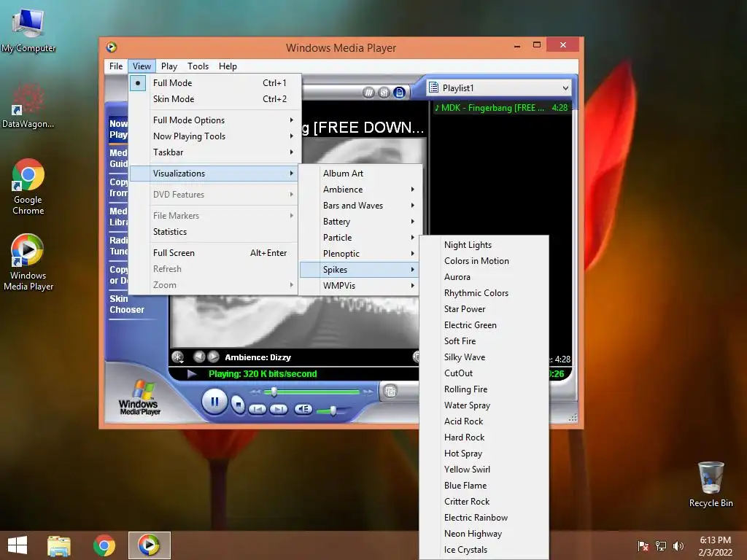
Task: Click the previous visualization arrow beside Ambience: Dizzy
Action: click(199, 357)
